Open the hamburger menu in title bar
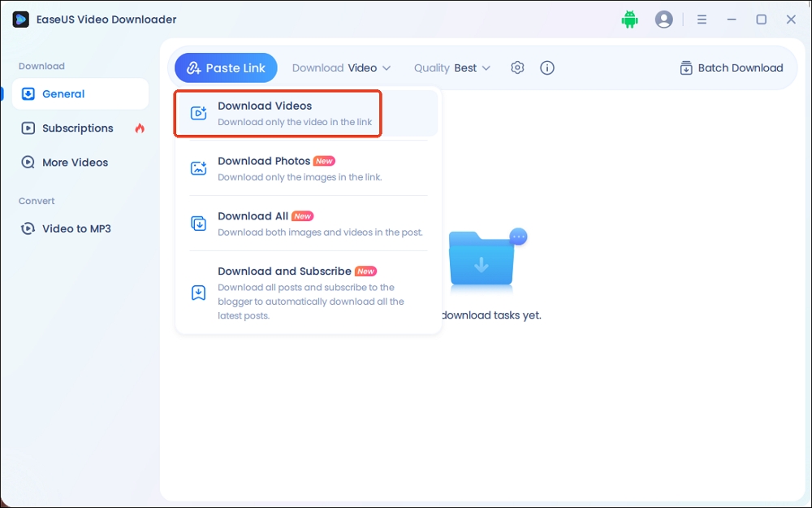Screen dimensions: 812x508 click(702, 20)
